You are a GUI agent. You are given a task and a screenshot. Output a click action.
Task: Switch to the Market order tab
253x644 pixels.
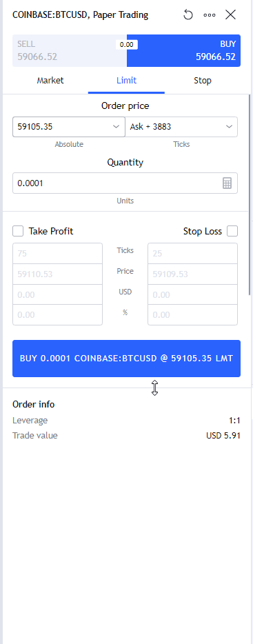point(50,81)
